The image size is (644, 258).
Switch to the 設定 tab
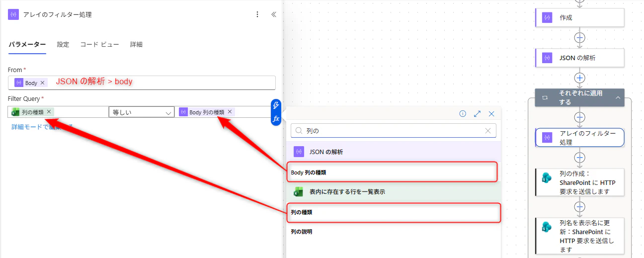click(x=63, y=44)
